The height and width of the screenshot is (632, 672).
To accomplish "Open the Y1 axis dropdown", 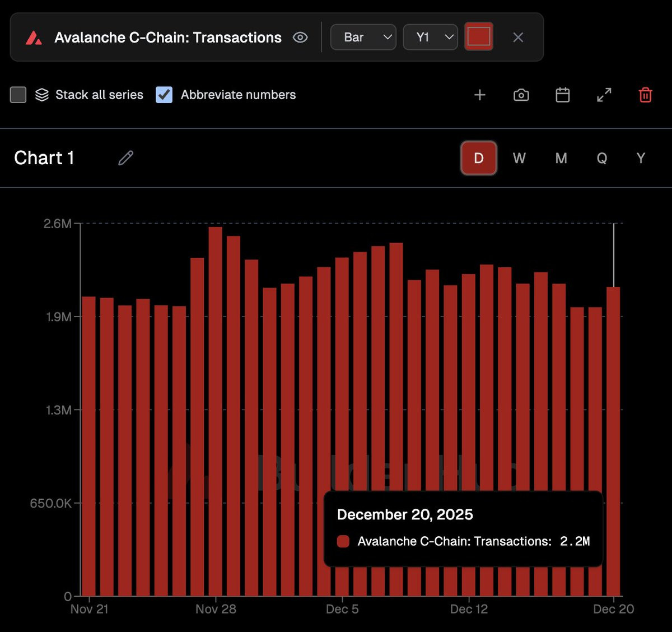I will pyautogui.click(x=431, y=37).
